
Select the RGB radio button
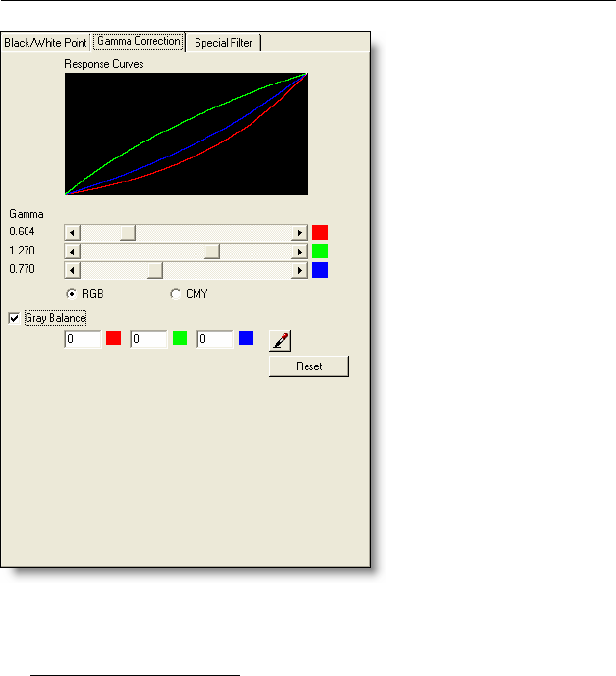[72, 293]
